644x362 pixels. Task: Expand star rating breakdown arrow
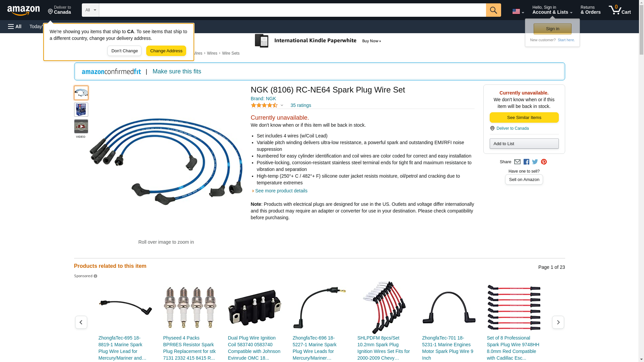tap(282, 106)
